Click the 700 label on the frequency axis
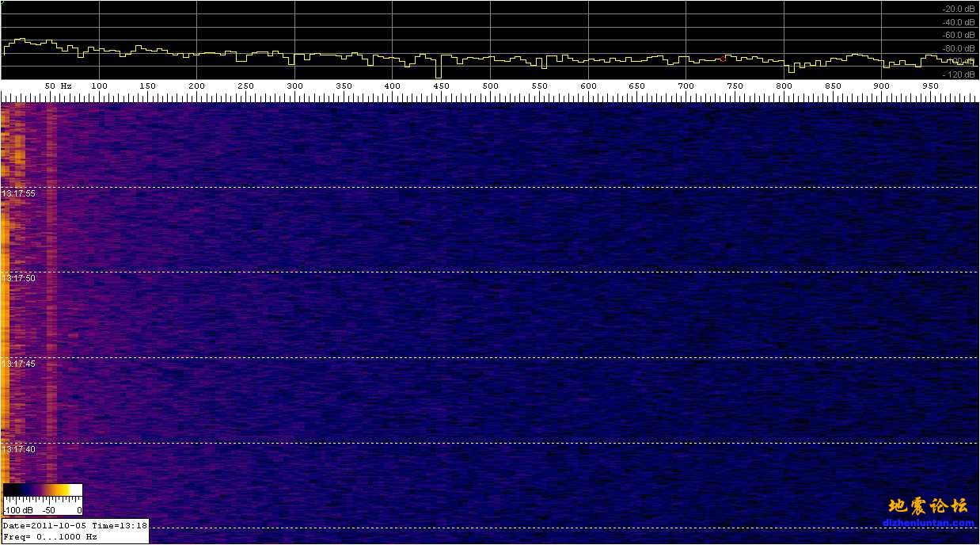Viewport: 980px width, 545px height. 686,86
